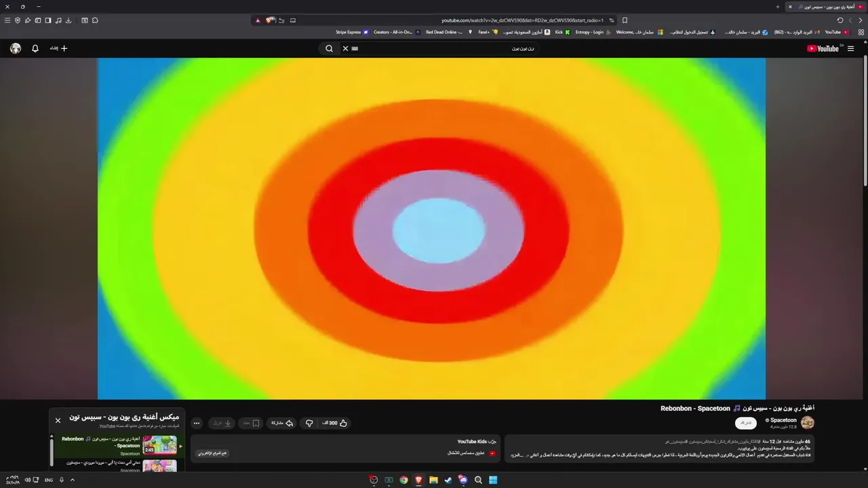868x488 pixels.
Task: Open the YouTube account avatar menu
Action: (x=16, y=49)
